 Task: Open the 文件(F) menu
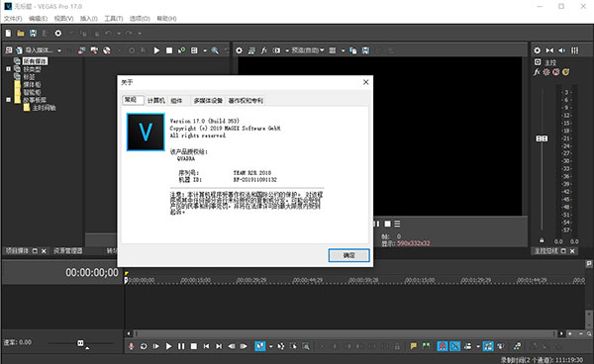[x=13, y=19]
